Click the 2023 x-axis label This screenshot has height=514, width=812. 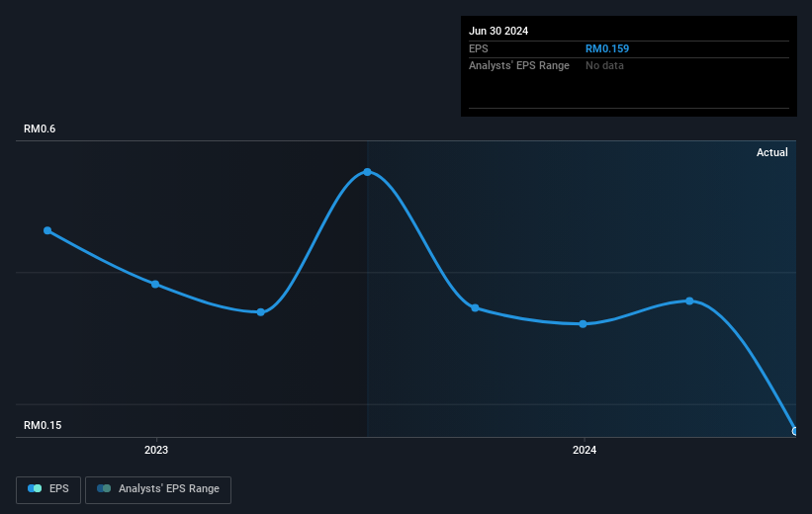pos(156,450)
